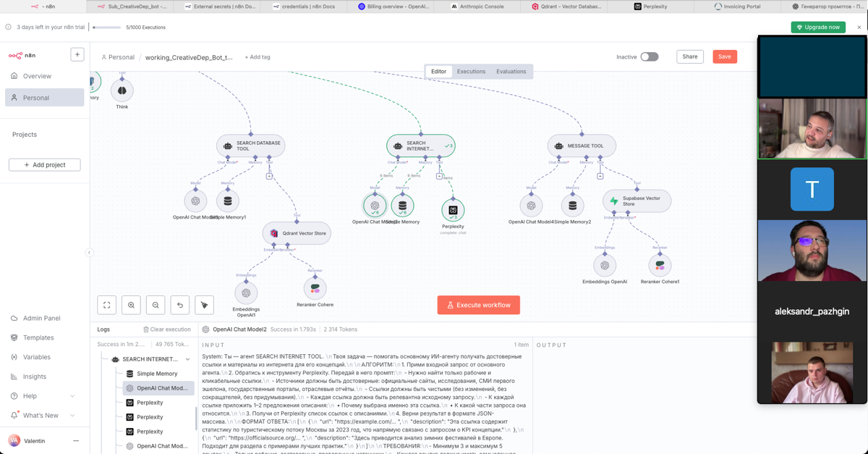Screen dimensions: 868x454
Task: Add tool to MESSAGE TOOL plus connector
Action: coord(600,176)
